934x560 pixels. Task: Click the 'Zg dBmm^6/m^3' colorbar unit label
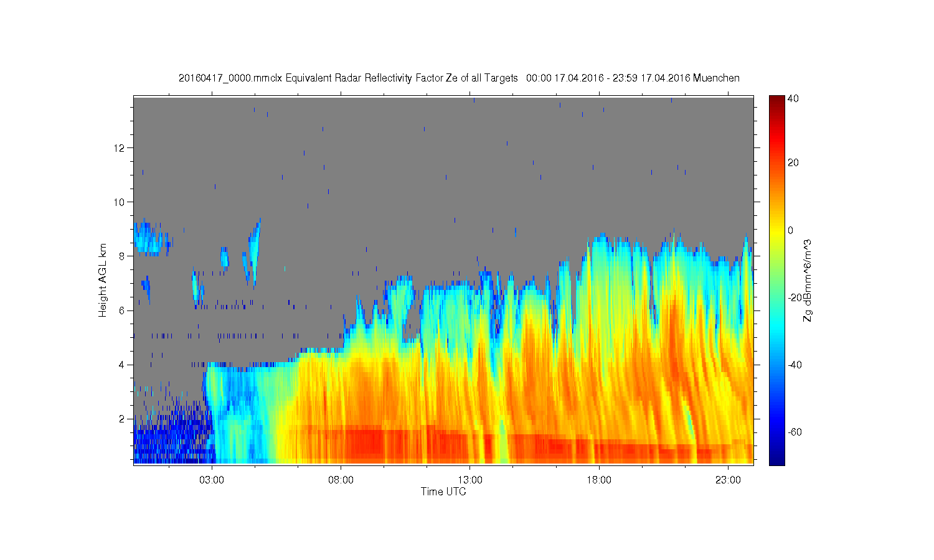808,280
